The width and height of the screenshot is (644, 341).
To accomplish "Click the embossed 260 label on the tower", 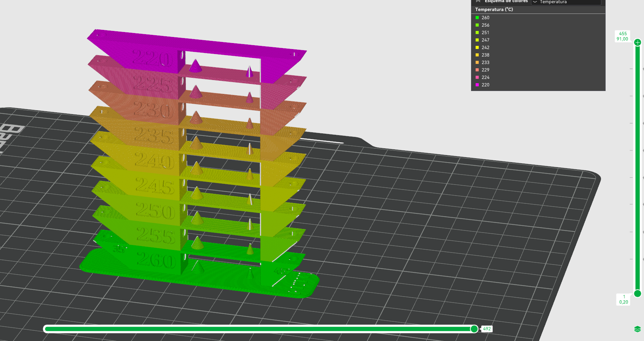I will click(x=156, y=261).
